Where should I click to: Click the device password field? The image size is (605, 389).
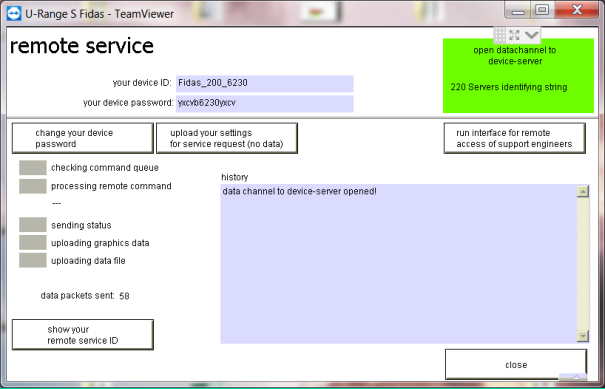click(265, 103)
